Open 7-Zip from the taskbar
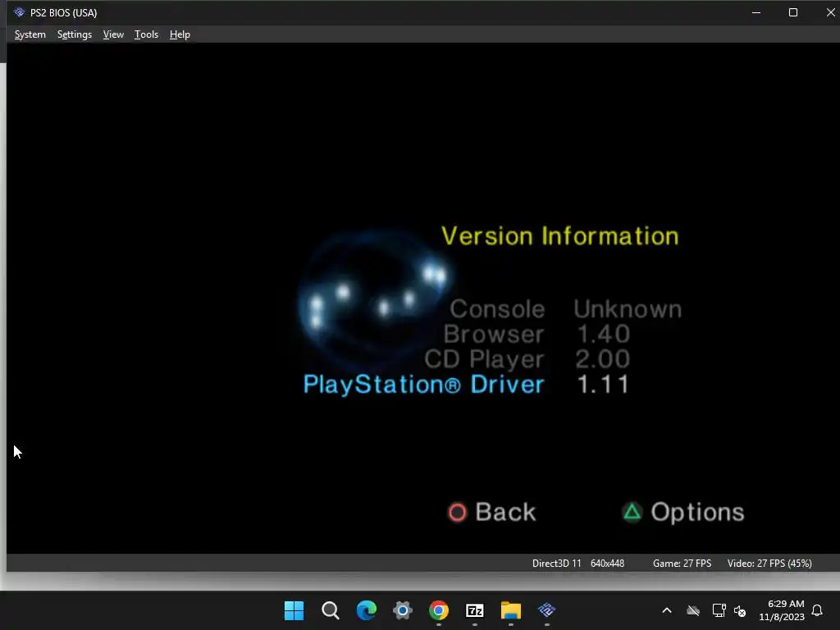840x630 pixels. (475, 610)
